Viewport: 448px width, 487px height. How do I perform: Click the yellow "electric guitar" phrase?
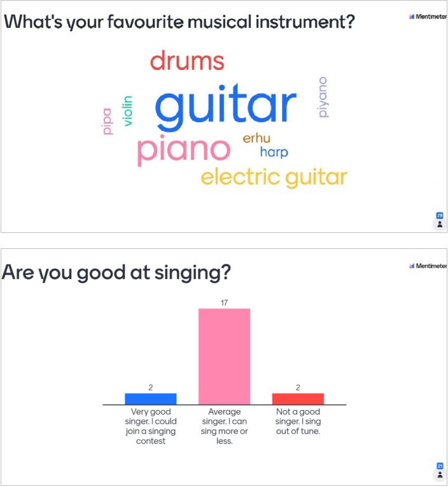pyautogui.click(x=274, y=176)
